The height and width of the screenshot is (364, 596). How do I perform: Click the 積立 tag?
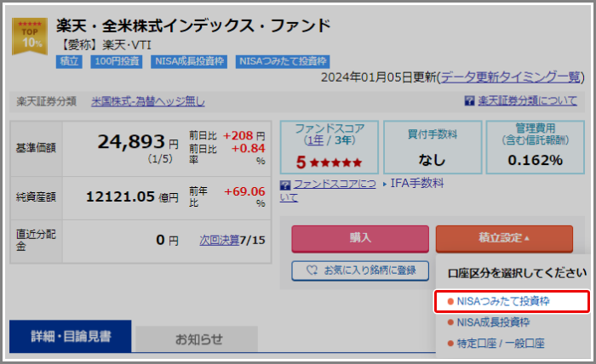(69, 61)
